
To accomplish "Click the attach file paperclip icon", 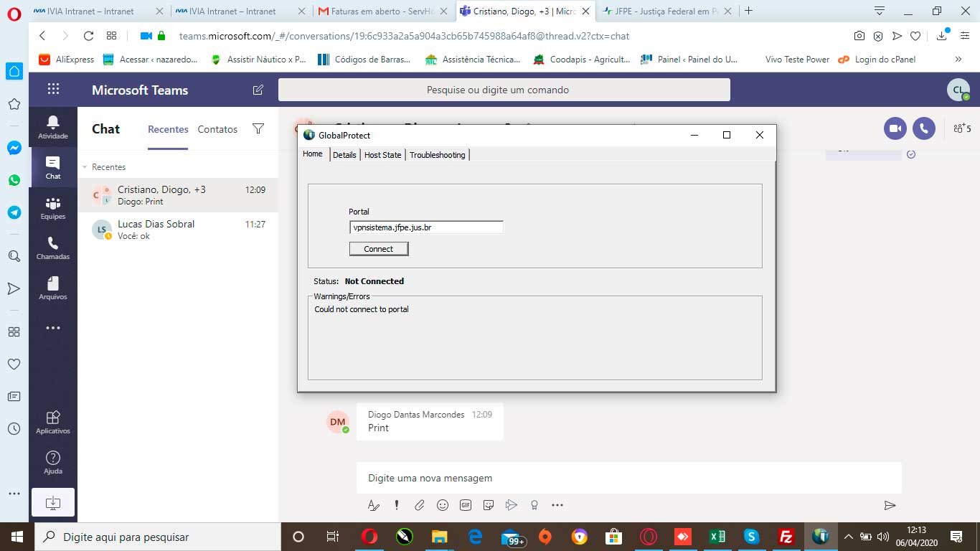I will 420,505.
